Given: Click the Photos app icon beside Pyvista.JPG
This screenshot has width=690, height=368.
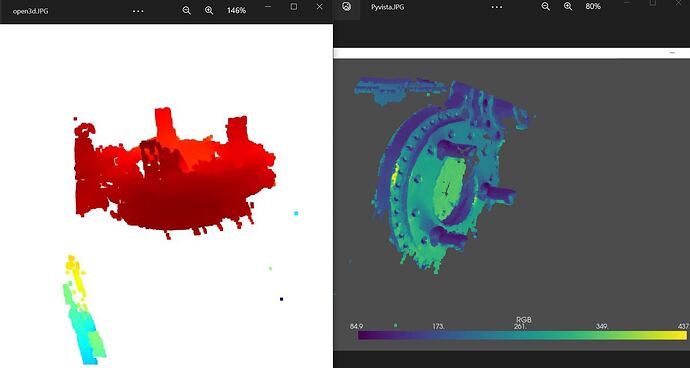Looking at the screenshot, I should (347, 7).
